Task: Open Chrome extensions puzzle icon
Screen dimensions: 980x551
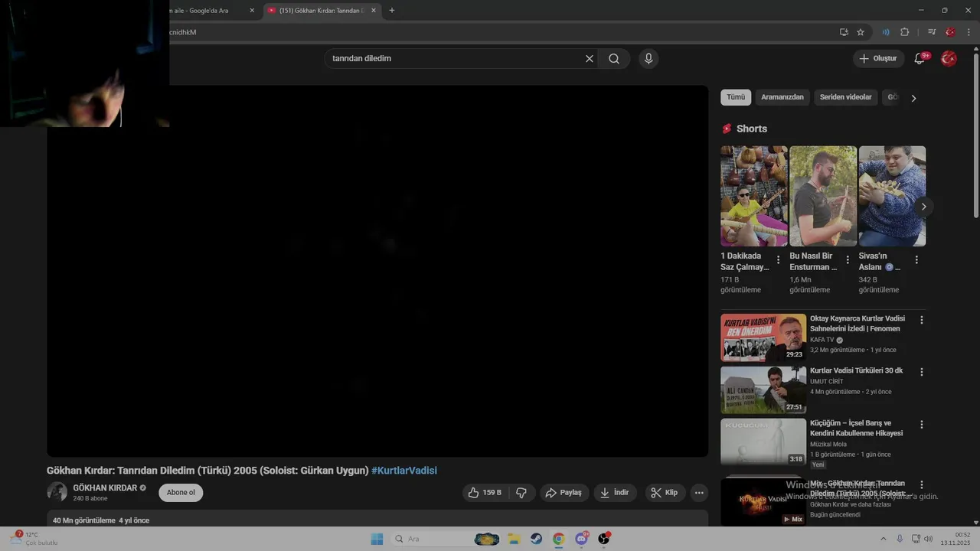Action: [905, 32]
